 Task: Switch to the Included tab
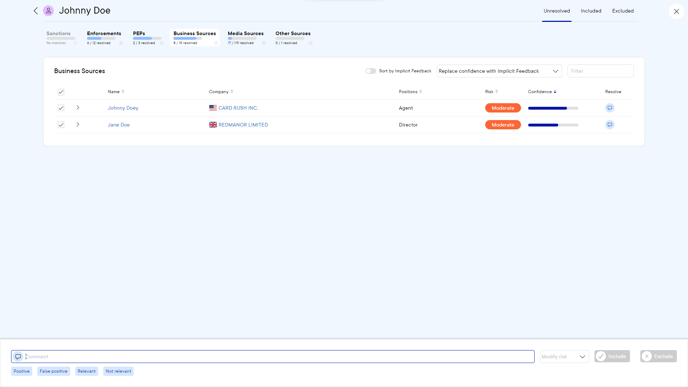click(x=591, y=11)
